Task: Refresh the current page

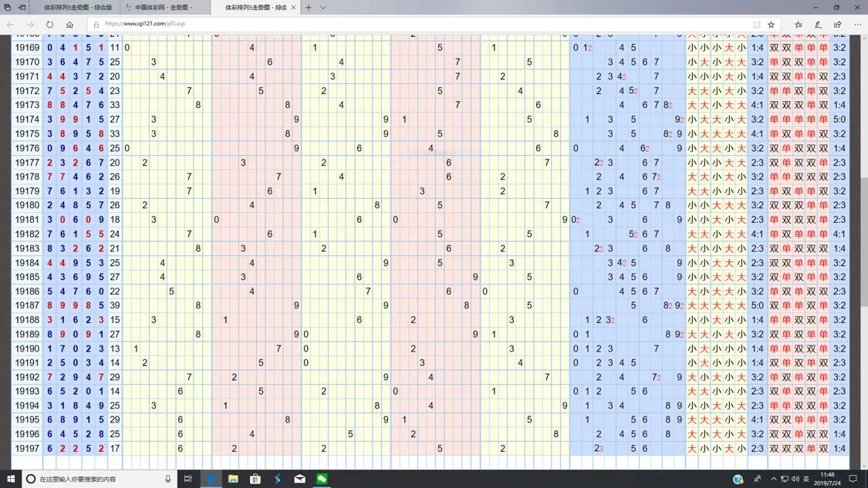Action: pyautogui.click(x=50, y=25)
